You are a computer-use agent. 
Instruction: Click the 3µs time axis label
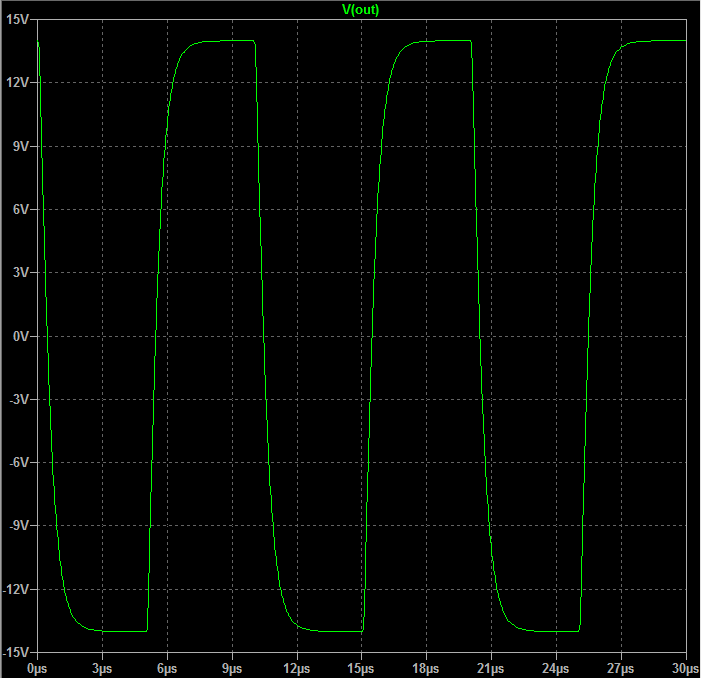[102, 669]
